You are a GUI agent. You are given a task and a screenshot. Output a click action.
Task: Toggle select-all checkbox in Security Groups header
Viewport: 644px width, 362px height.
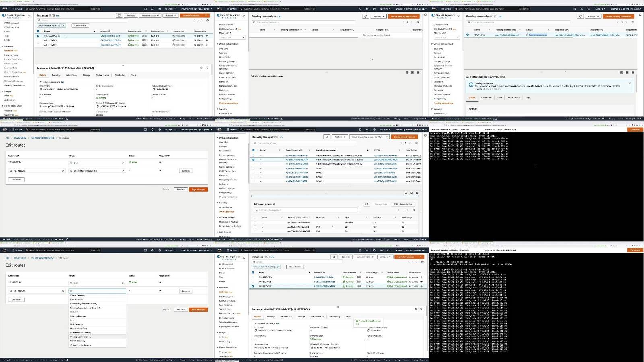coord(253,150)
